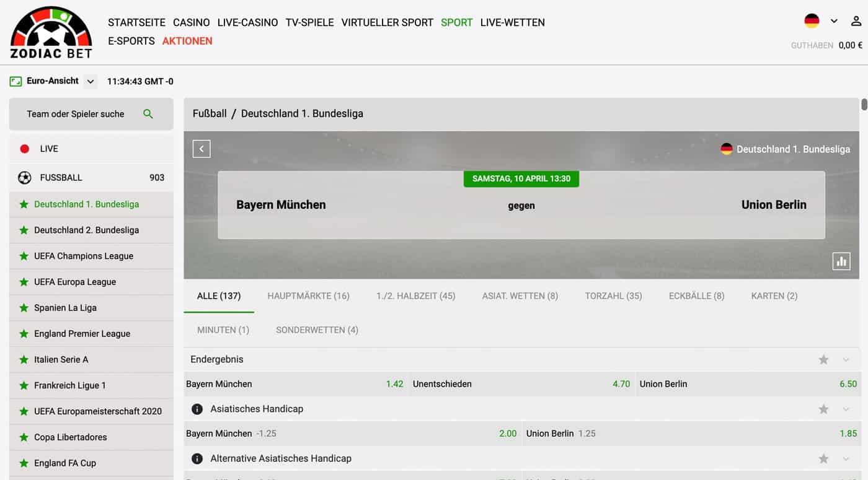Image resolution: width=868 pixels, height=480 pixels.
Task: Click info icon next to Asiatisches Handicap
Action: pyautogui.click(x=197, y=409)
